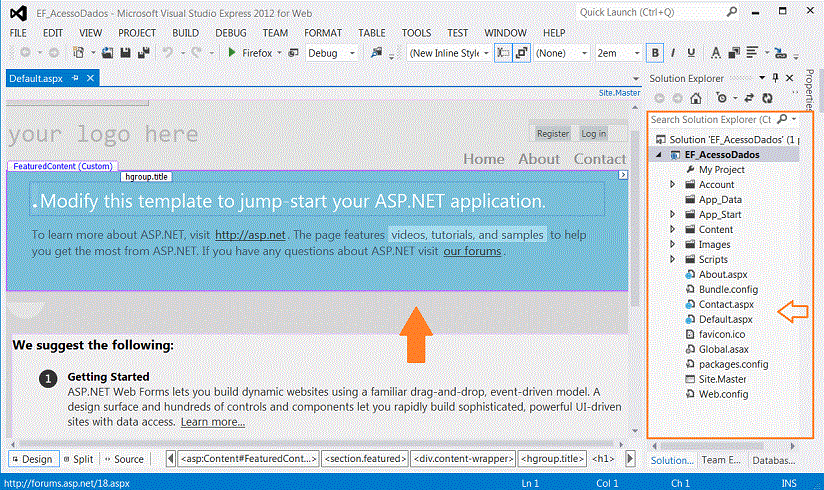Pin the Solution Explorer panel
The height and width of the screenshot is (490, 824).
776,78
